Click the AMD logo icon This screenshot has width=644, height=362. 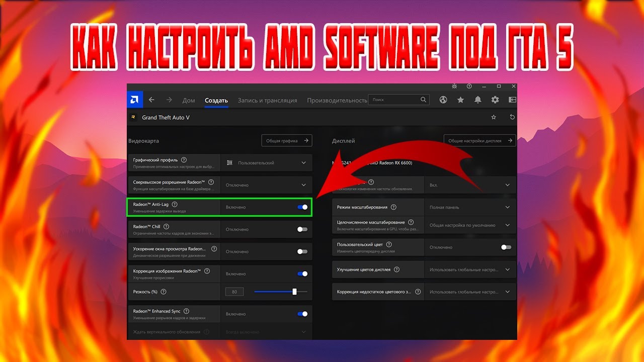click(x=135, y=100)
